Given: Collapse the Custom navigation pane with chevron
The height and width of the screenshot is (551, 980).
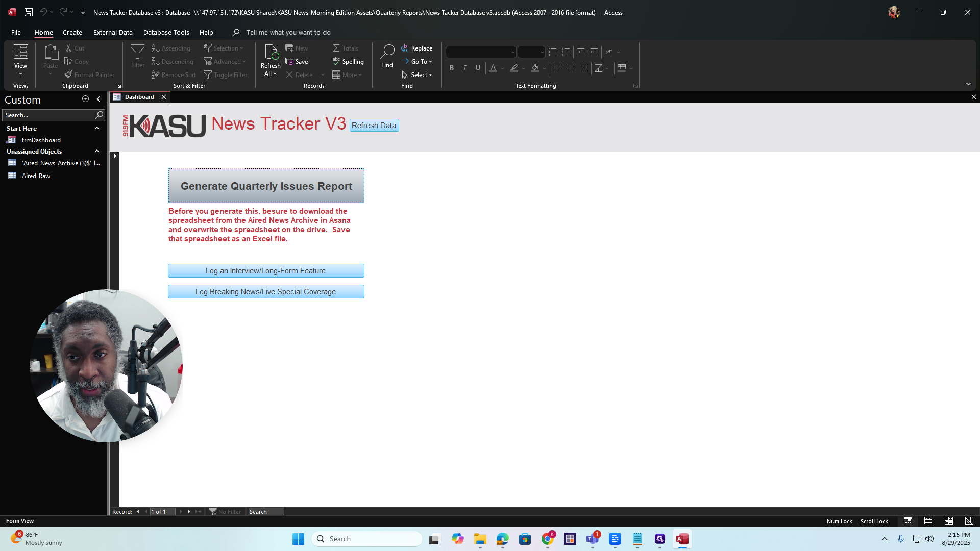Looking at the screenshot, I should point(99,99).
